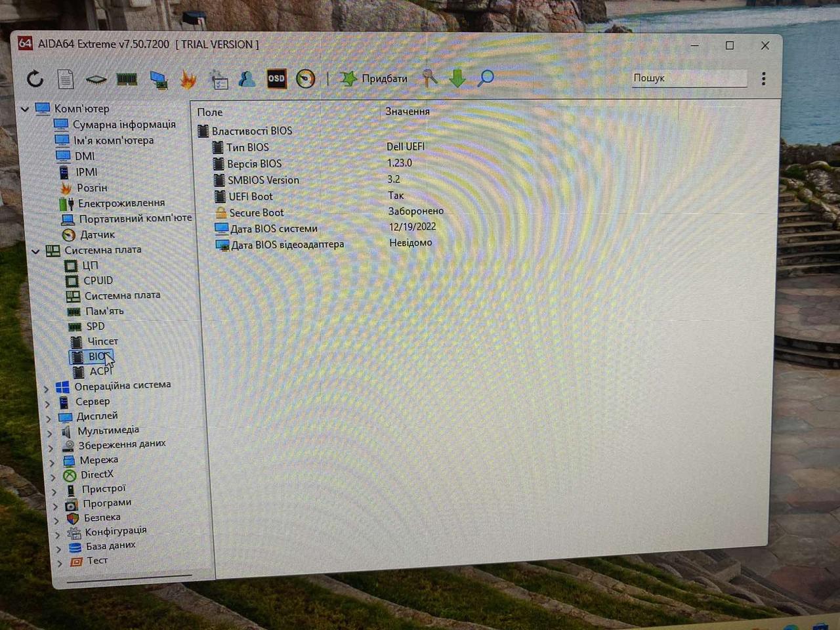Launch the system stability flame icon

coord(188,79)
